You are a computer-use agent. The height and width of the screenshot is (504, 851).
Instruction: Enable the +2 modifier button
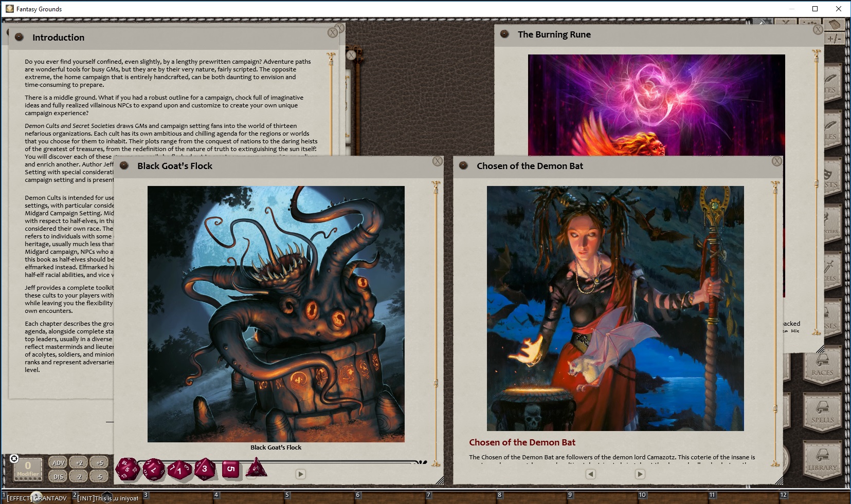pyautogui.click(x=79, y=463)
